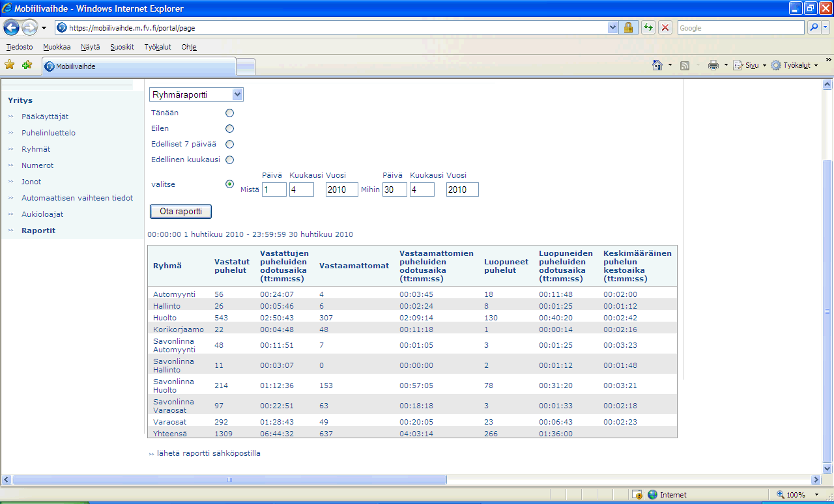Screen dimensions: 834x504
Task: Click the Korikorjaamo group row name
Action: [x=179, y=329]
